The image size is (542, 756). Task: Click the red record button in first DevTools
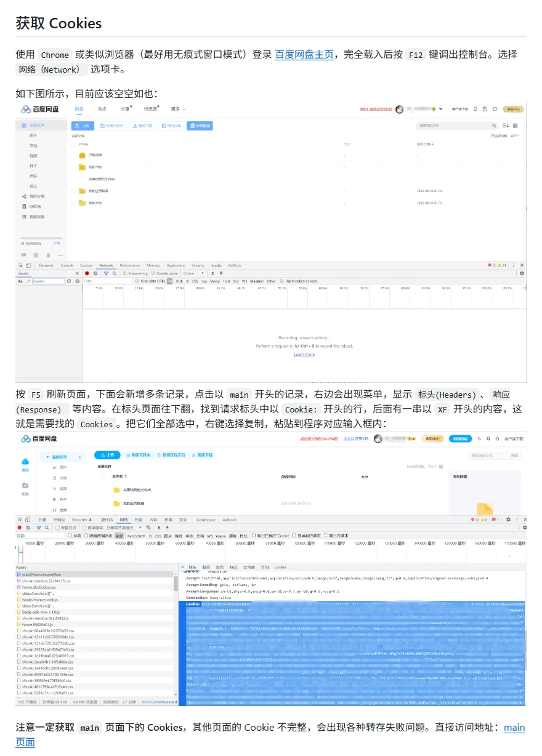[87, 273]
